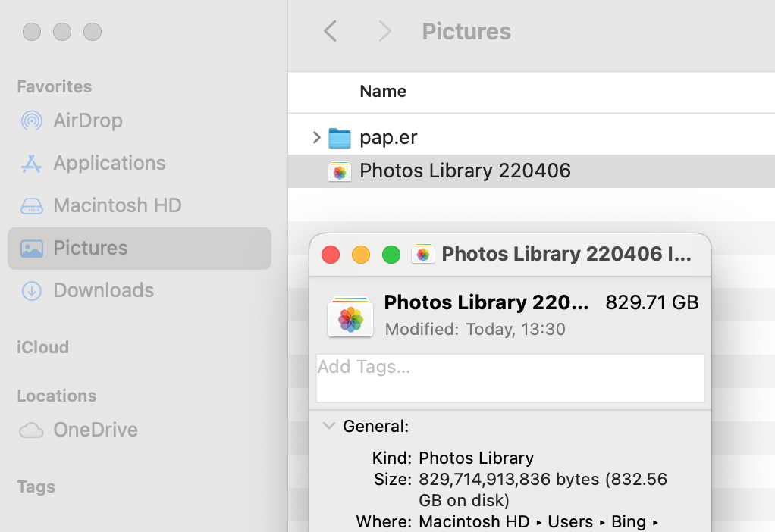Select the Macintosh HD drive icon
Viewport: 775px width, 532px height.
(32, 206)
